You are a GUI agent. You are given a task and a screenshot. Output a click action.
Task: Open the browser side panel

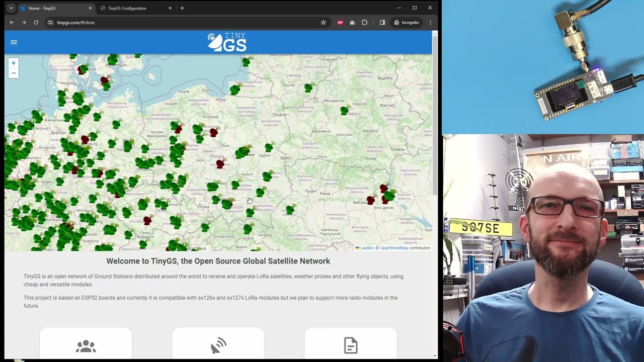point(382,22)
